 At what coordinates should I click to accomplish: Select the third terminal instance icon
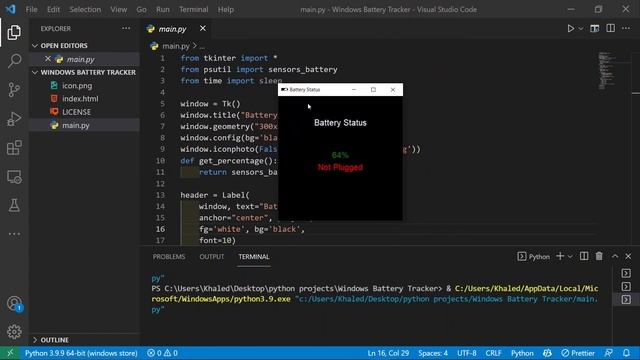(x=626, y=300)
